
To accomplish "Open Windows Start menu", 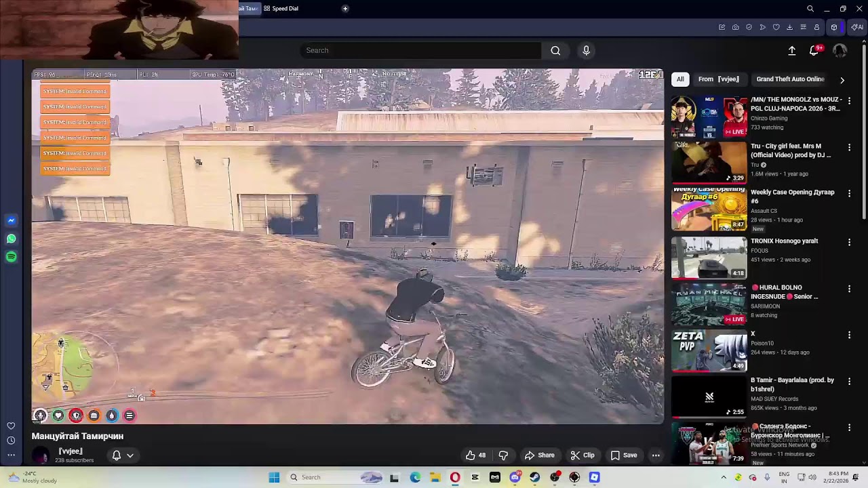I will click(x=274, y=477).
